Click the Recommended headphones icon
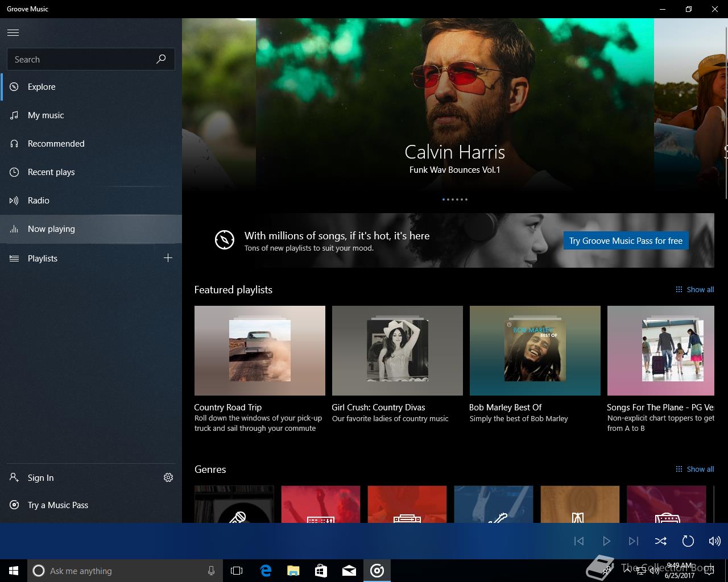 [x=14, y=144]
